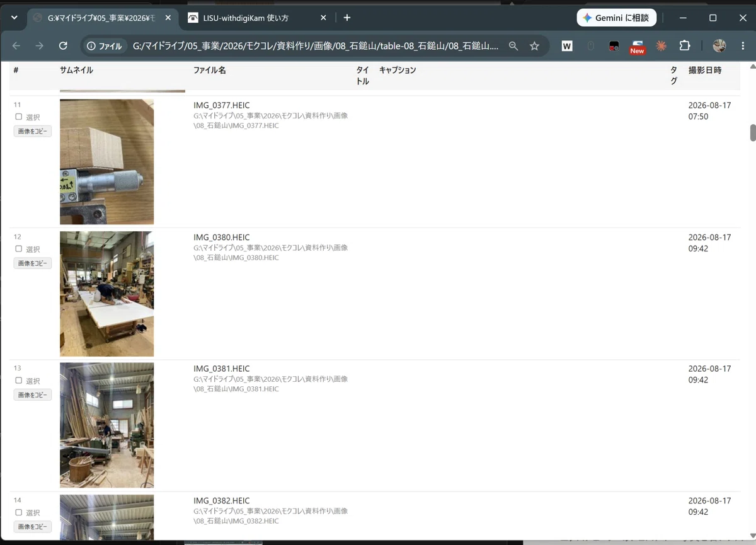This screenshot has width=756, height=545.
Task: Click 画像をコピー for IMG_0377
Action: (33, 131)
